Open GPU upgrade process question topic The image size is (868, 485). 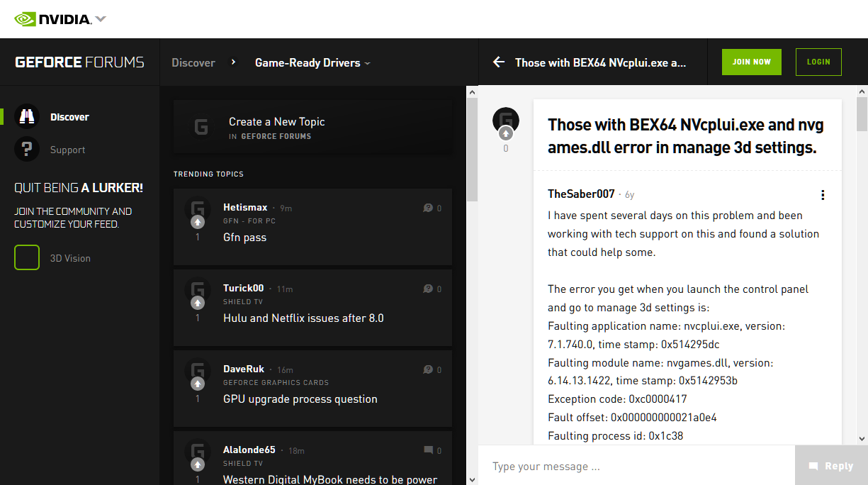[x=300, y=399]
